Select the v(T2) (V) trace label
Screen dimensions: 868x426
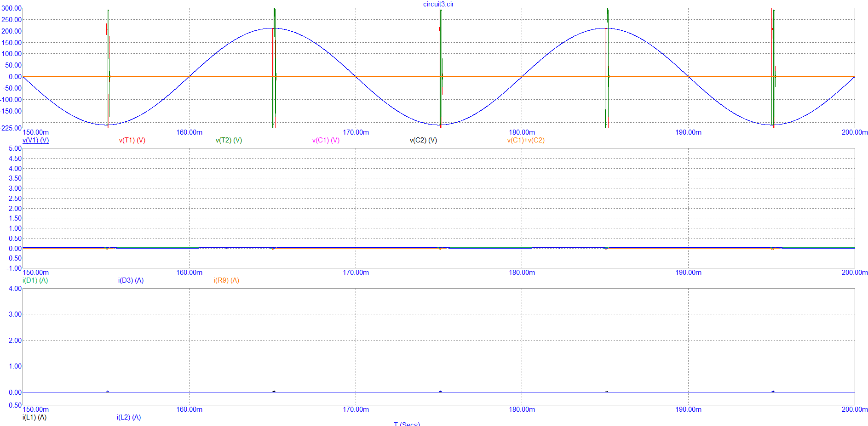229,140
